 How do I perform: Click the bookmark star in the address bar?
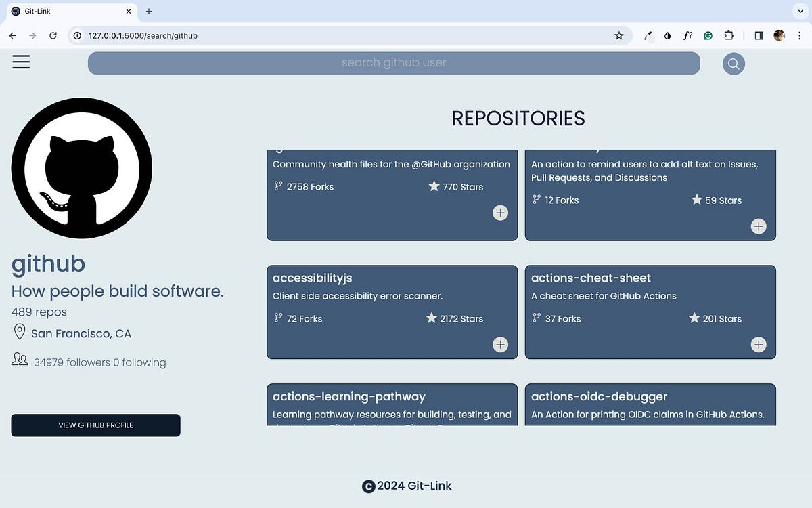click(618, 35)
